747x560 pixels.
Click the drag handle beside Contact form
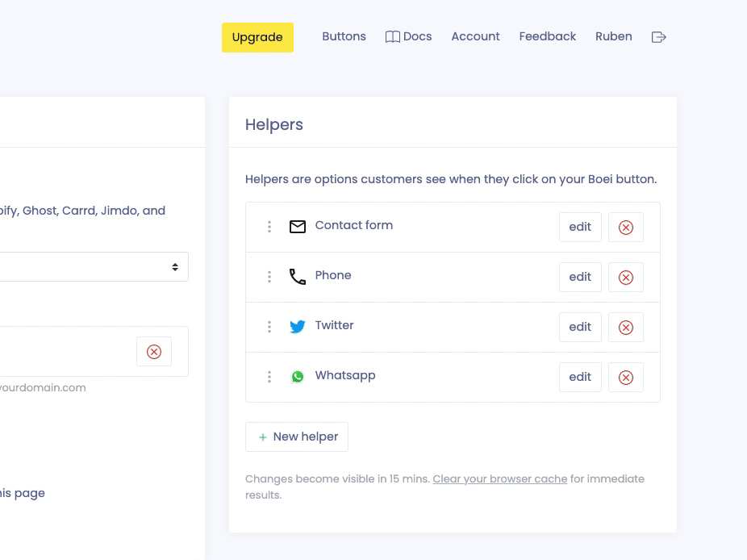[x=269, y=227]
